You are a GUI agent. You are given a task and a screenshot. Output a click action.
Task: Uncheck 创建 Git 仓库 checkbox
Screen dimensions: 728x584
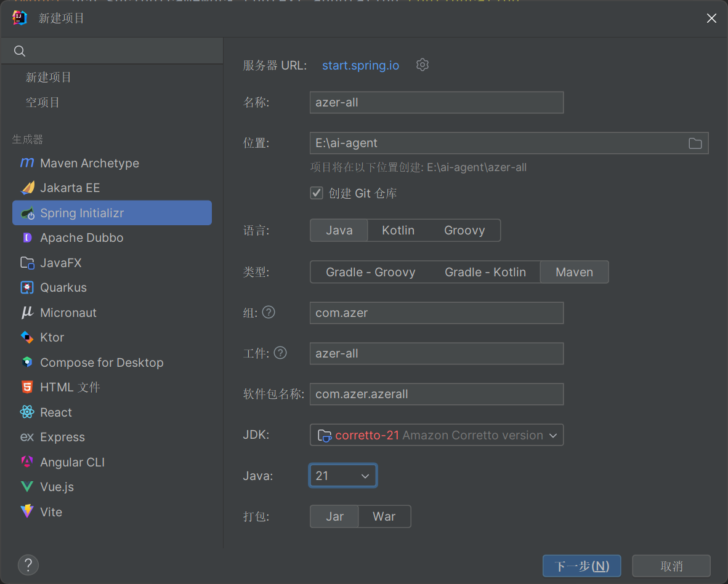(317, 193)
